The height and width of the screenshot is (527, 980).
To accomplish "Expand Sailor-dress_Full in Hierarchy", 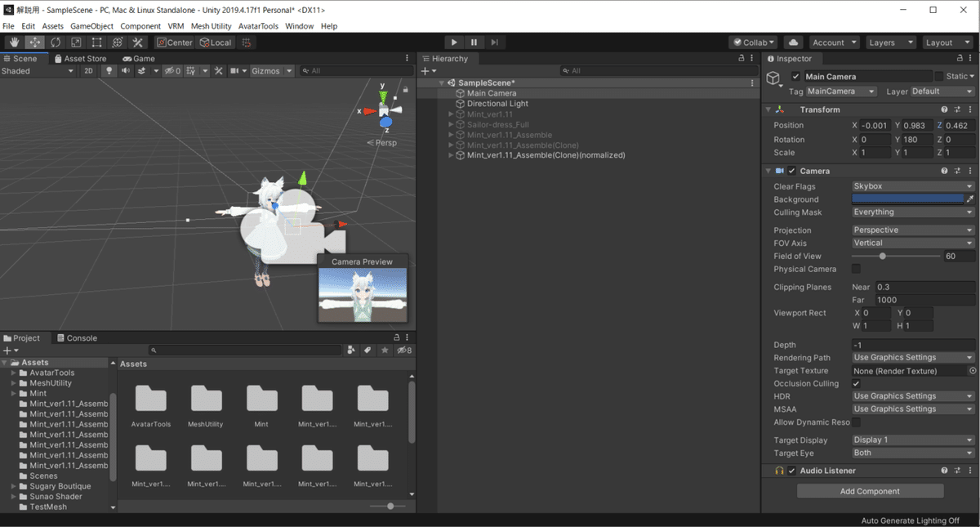I will tap(451, 125).
